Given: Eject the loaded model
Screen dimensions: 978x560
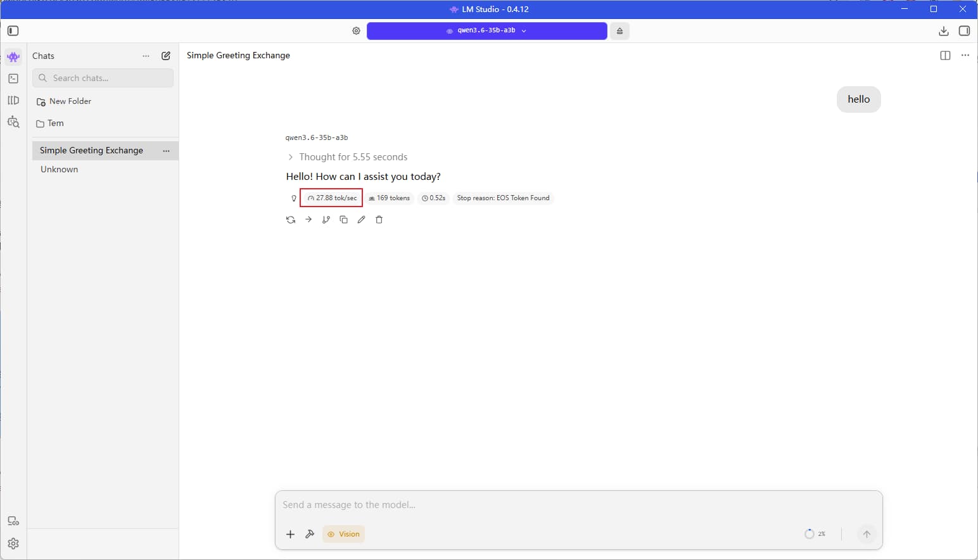Looking at the screenshot, I should [619, 31].
